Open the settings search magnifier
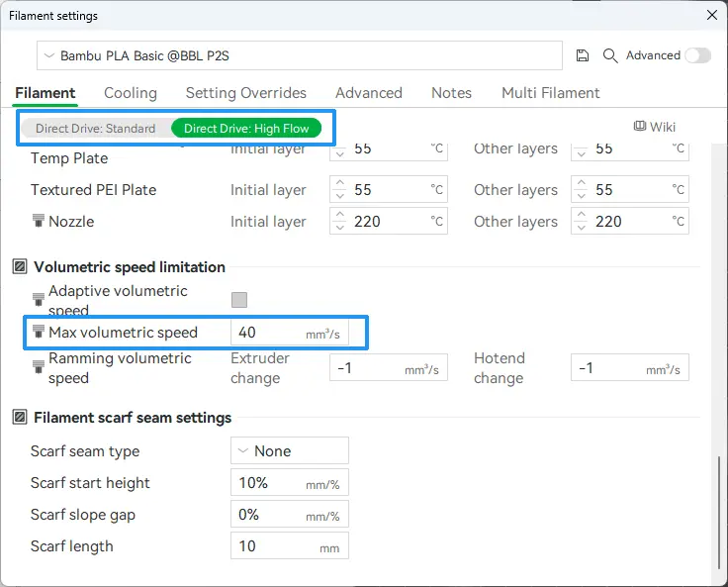The image size is (728, 587). (610, 55)
